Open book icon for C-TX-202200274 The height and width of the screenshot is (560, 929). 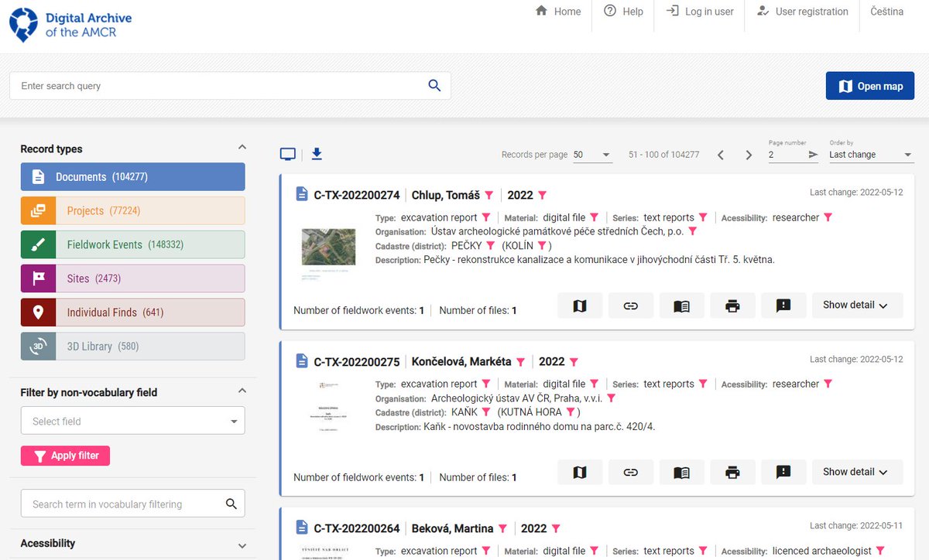tap(681, 306)
